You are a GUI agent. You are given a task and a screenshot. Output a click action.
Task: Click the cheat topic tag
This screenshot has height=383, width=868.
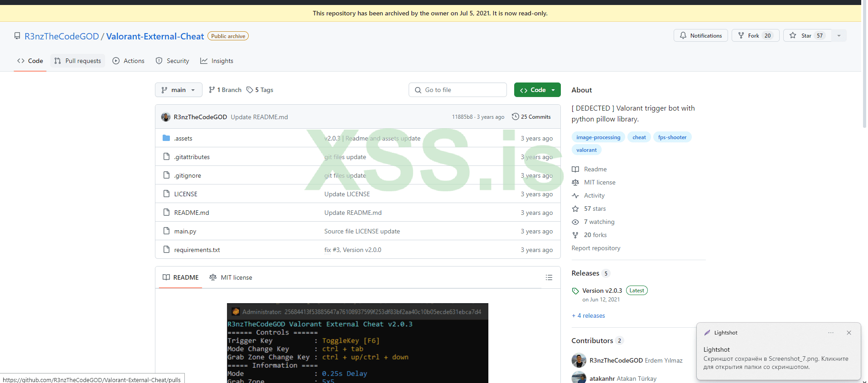click(x=639, y=137)
